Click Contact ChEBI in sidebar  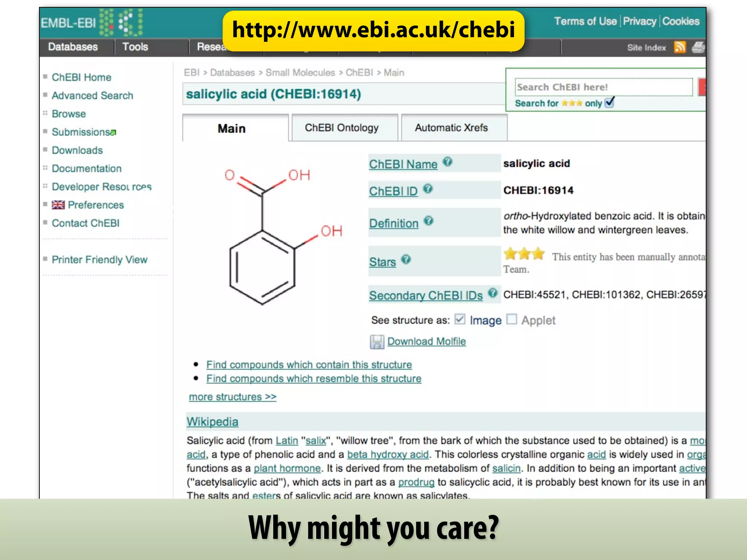[85, 223]
